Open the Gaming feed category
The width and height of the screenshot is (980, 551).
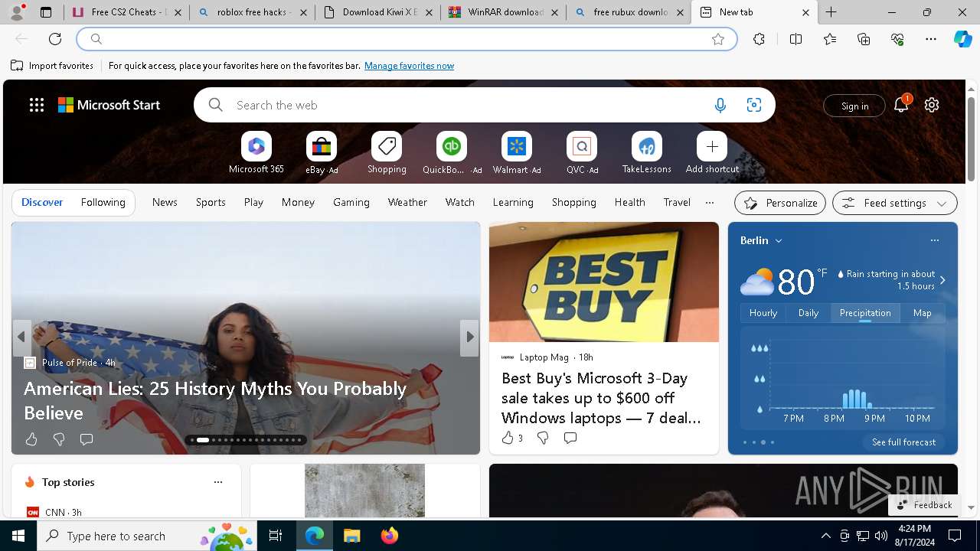pos(351,202)
